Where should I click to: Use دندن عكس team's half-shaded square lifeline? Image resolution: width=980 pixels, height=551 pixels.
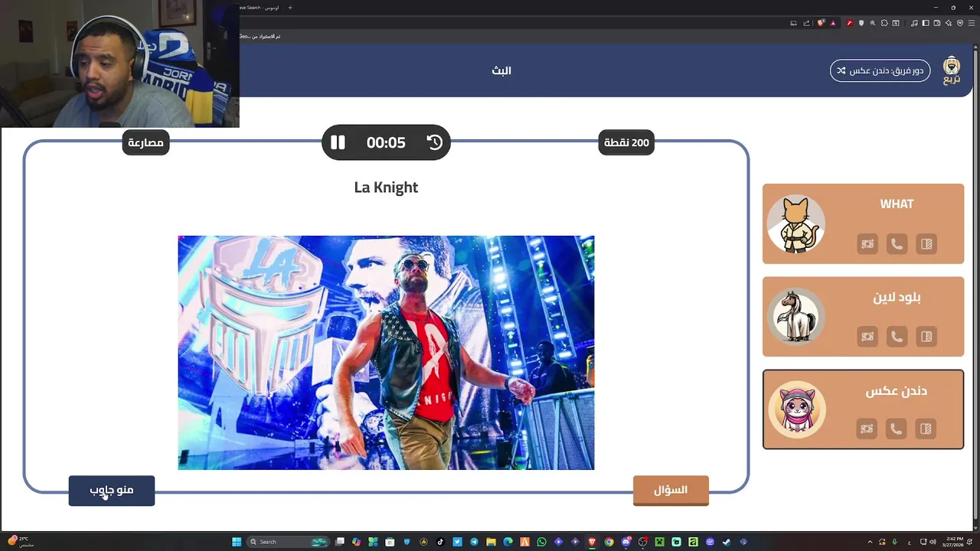pyautogui.click(x=926, y=429)
